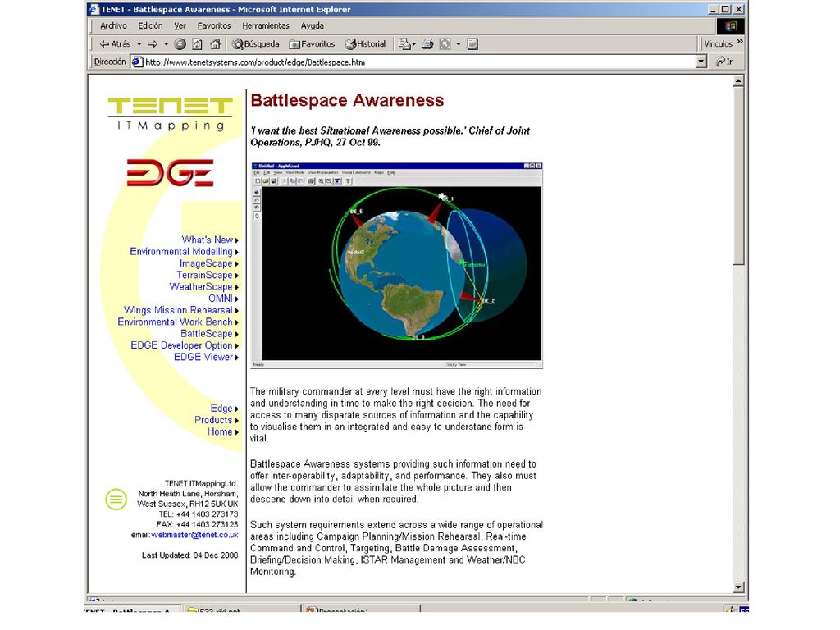Open the What's New link
This screenshot has width=840, height=630.
(207, 240)
